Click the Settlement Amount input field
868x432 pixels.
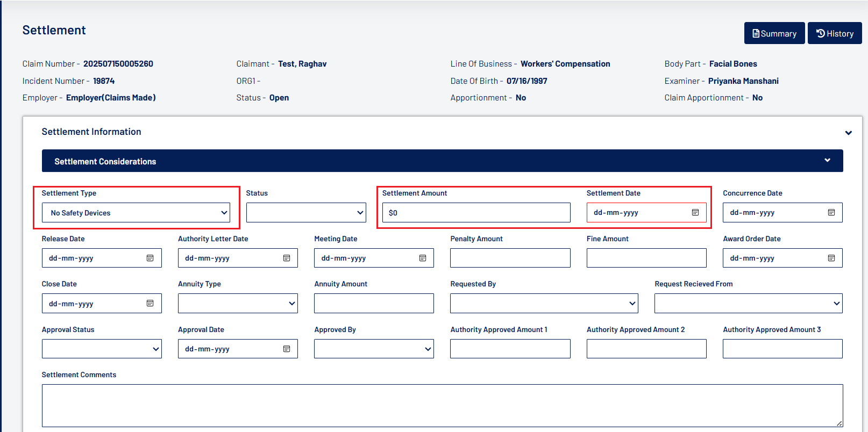click(476, 213)
